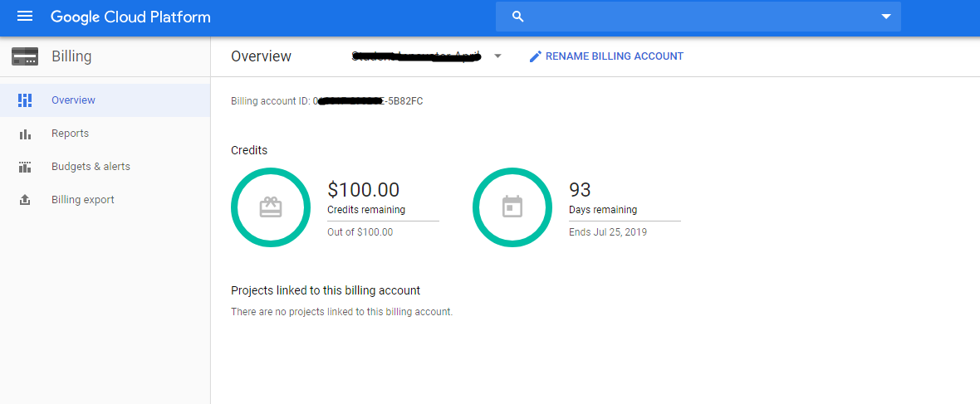Select the redacted billing account name
Image resolution: width=980 pixels, height=404 pixels.
416,56
